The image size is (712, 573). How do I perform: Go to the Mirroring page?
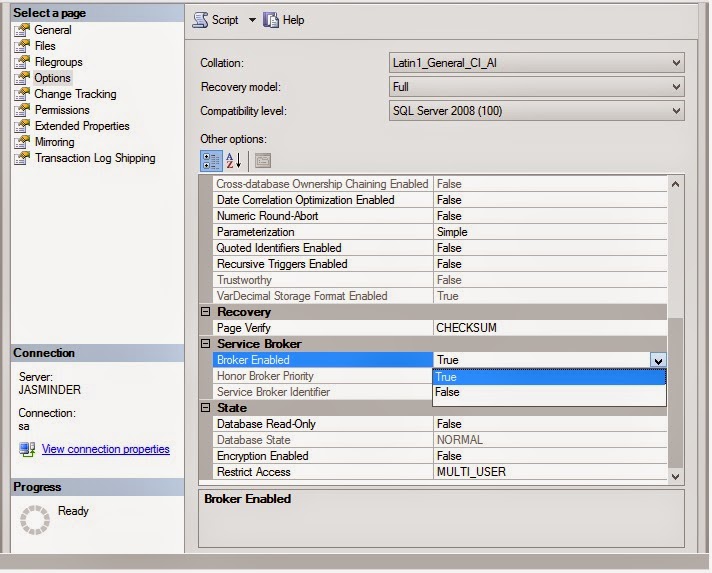click(54, 142)
